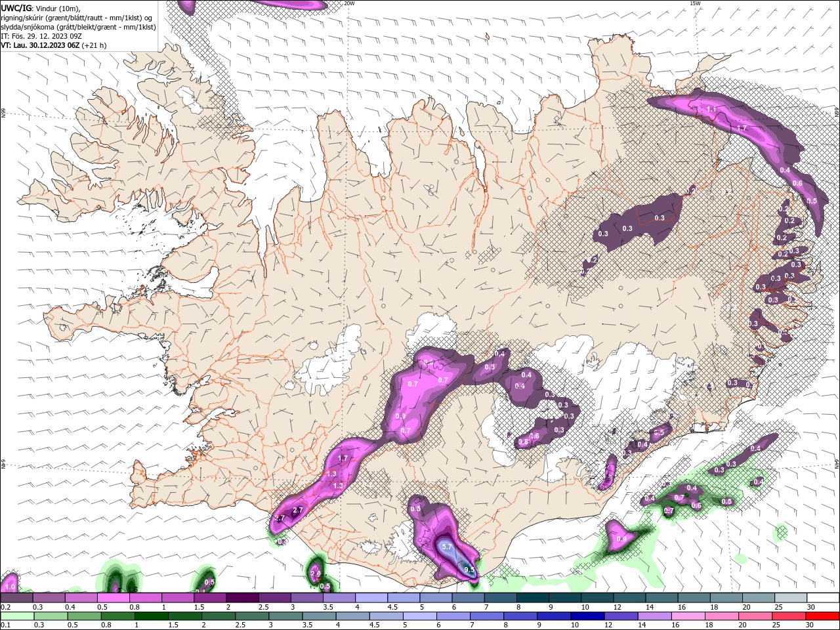Click the 0.2 tick label on snow legend scale
This screenshot has height=630, width=840.
5,607
